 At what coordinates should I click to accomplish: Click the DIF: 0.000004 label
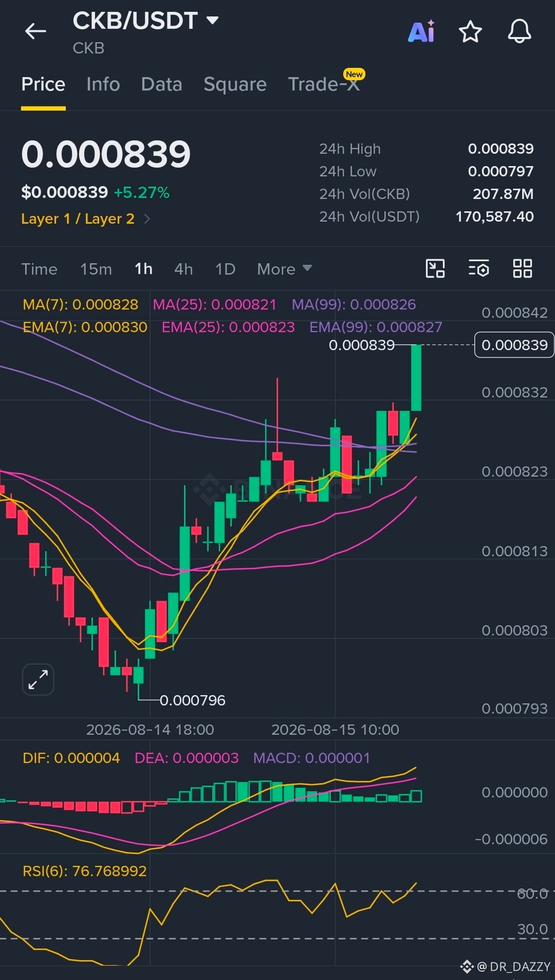point(71,758)
